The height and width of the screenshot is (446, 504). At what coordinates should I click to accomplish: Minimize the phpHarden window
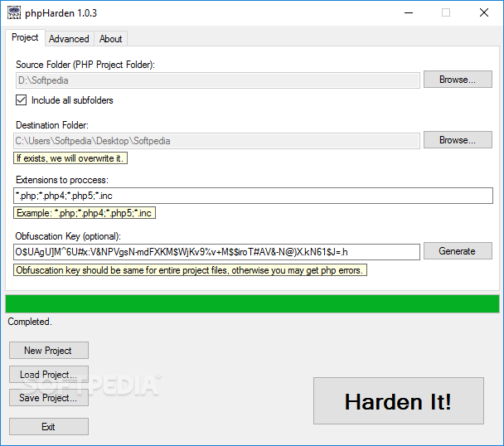409,13
